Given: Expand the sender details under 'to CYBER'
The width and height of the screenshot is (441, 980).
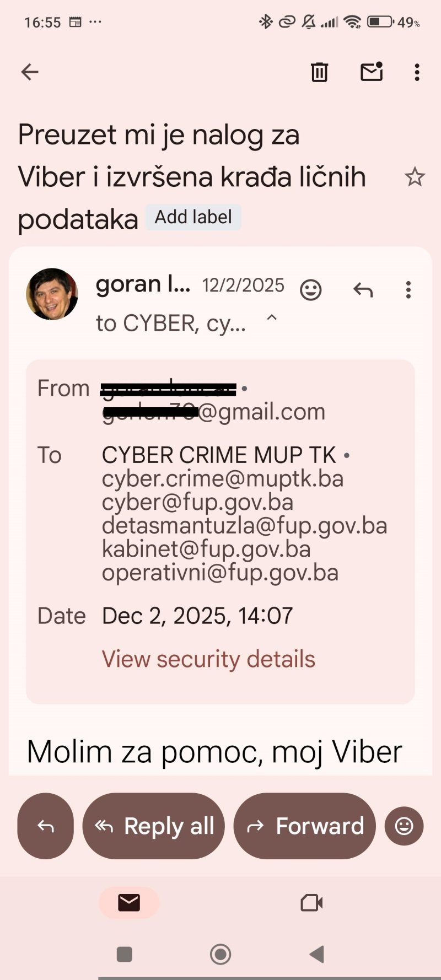Looking at the screenshot, I should pos(171,322).
